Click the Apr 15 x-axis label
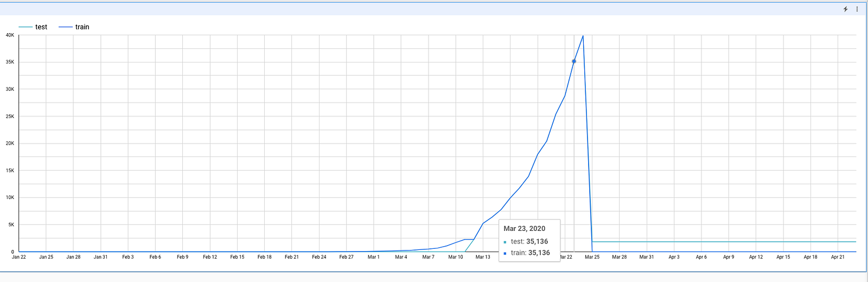Image resolution: width=868 pixels, height=282 pixels. (783, 257)
